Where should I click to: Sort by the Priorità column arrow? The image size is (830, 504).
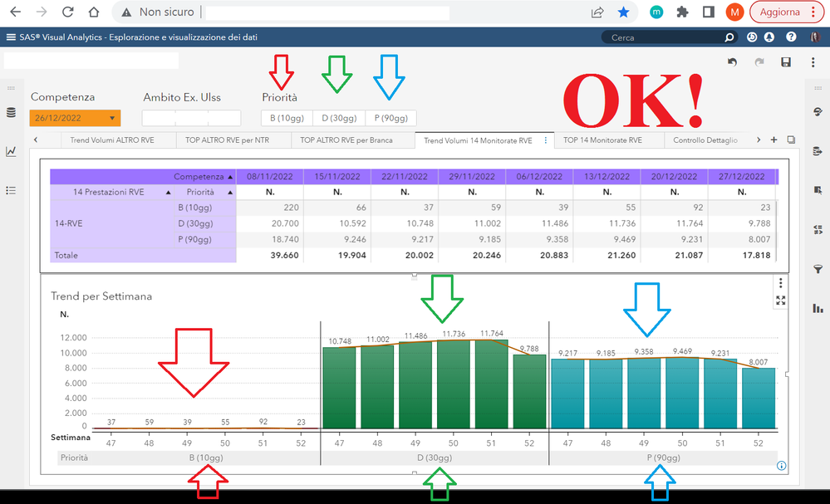click(230, 193)
